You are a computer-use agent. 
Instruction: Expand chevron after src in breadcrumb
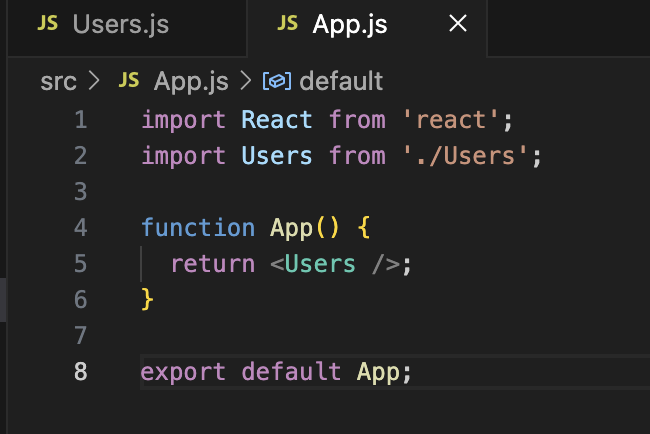pos(95,80)
